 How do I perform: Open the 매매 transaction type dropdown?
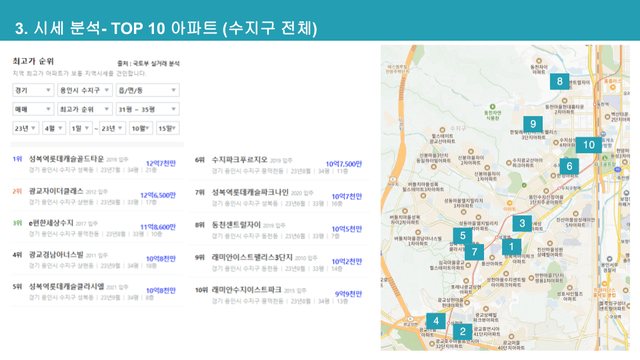click(x=33, y=109)
